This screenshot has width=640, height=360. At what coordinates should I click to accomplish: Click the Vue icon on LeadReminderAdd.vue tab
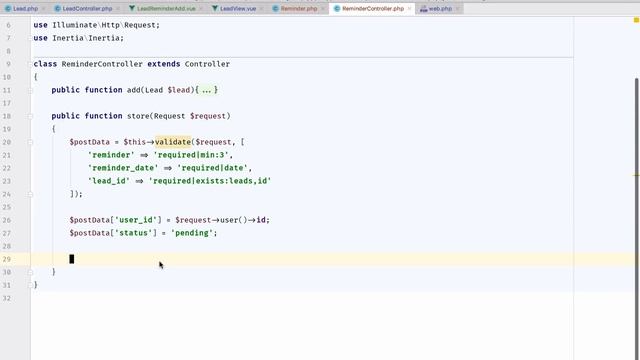(132, 9)
